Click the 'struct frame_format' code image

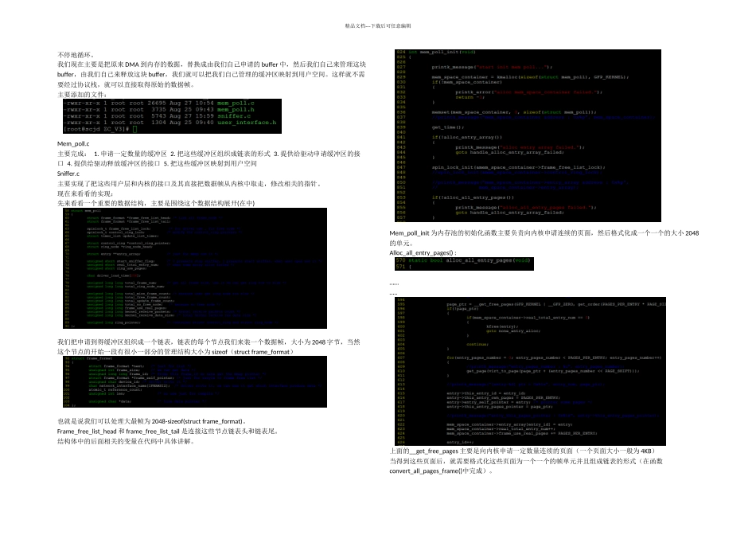195,381
